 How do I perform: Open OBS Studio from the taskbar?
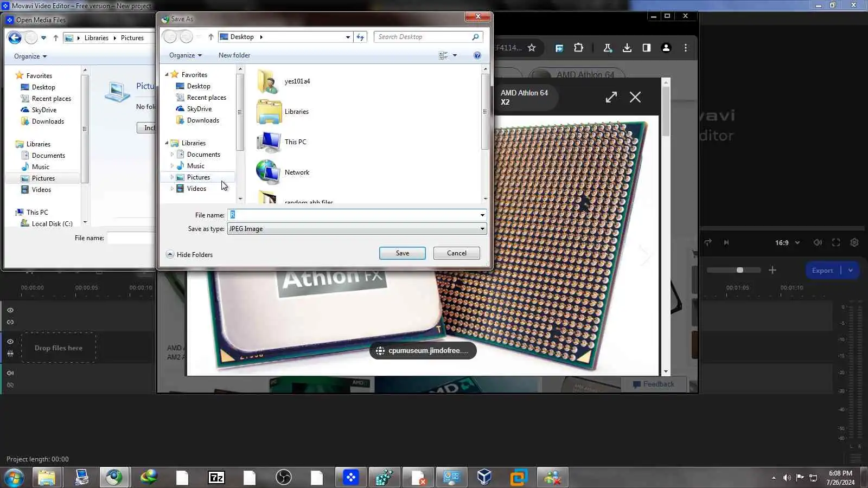283,478
